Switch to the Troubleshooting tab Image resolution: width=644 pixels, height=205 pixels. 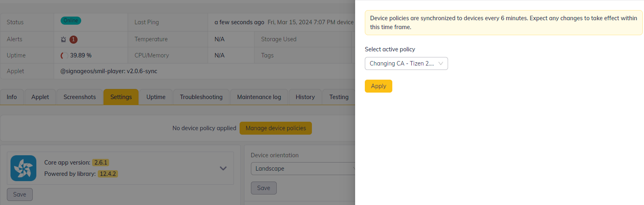(x=201, y=97)
